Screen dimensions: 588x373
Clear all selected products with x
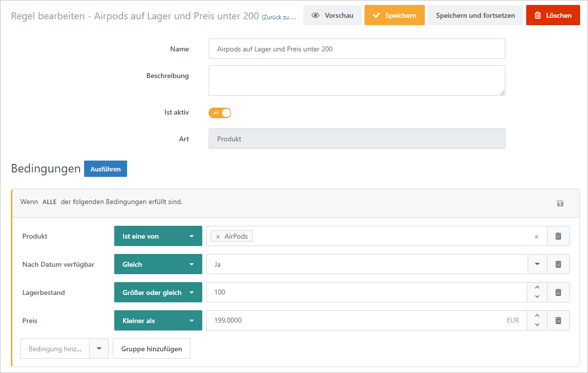536,237
